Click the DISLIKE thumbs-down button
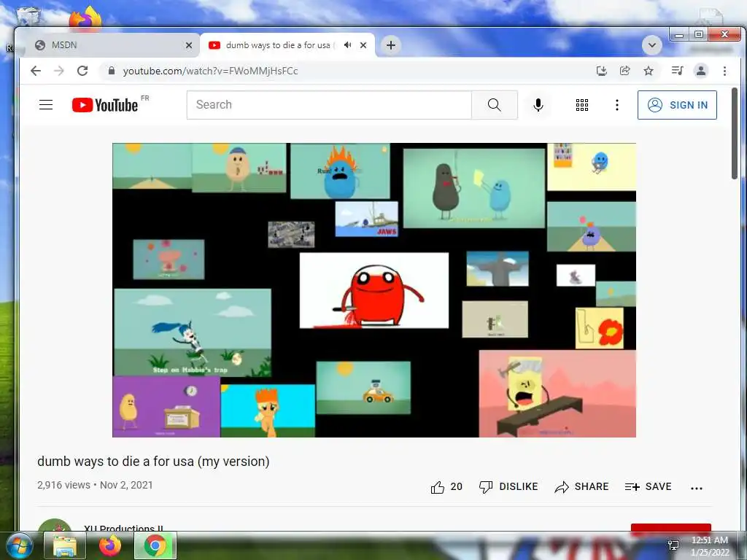The height and width of the screenshot is (560, 747). pyautogui.click(x=508, y=486)
